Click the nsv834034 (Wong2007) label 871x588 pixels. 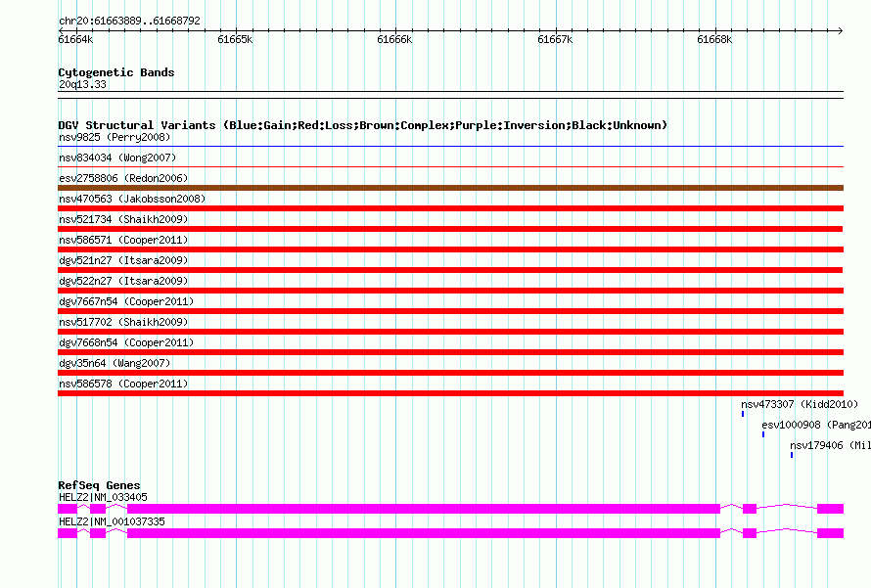click(x=117, y=158)
